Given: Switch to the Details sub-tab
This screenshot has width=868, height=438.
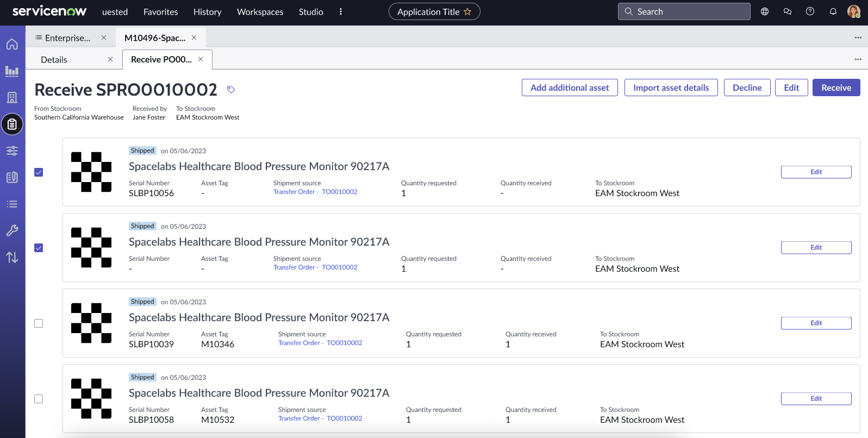Looking at the screenshot, I should coord(54,60).
